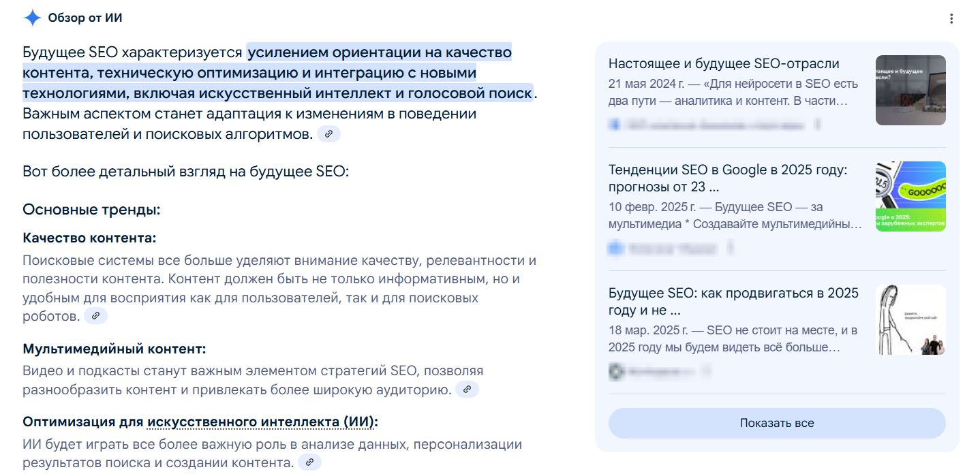This screenshot has width=980, height=476.
Task: Click the sparkle icon beside "Обзор от ИИ"
Action: [x=32, y=18]
